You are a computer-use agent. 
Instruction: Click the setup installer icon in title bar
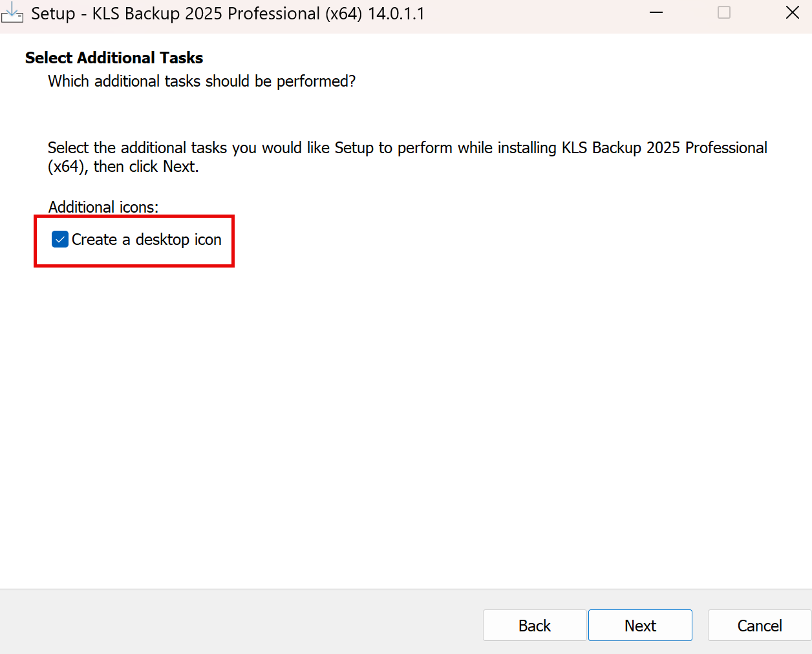pos(12,13)
